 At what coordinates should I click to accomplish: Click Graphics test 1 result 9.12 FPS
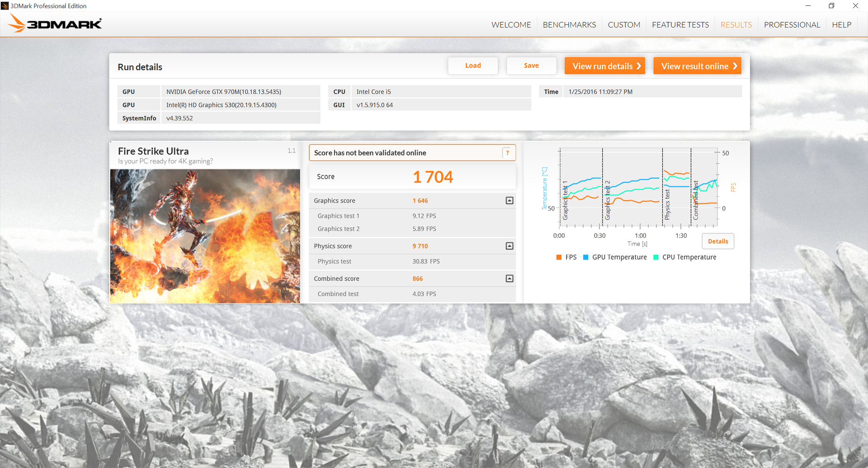(x=424, y=216)
